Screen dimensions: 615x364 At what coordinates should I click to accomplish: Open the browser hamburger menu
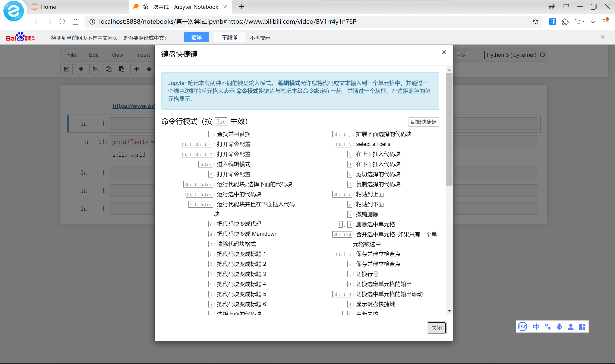(605, 22)
